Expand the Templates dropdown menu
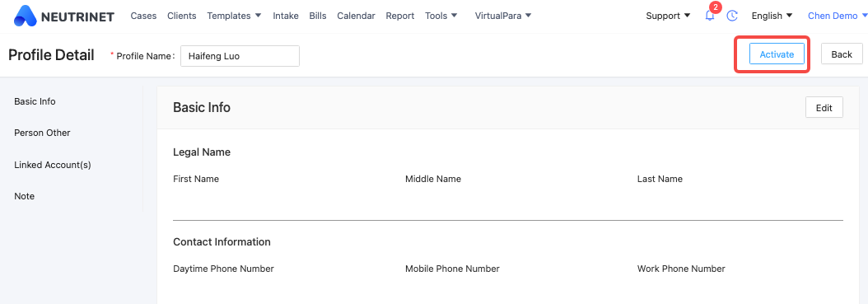The width and height of the screenshot is (868, 304). [x=234, y=16]
